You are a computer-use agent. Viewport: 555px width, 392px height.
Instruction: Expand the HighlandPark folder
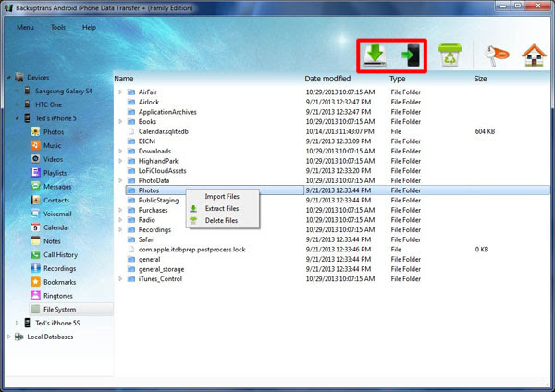pos(120,161)
